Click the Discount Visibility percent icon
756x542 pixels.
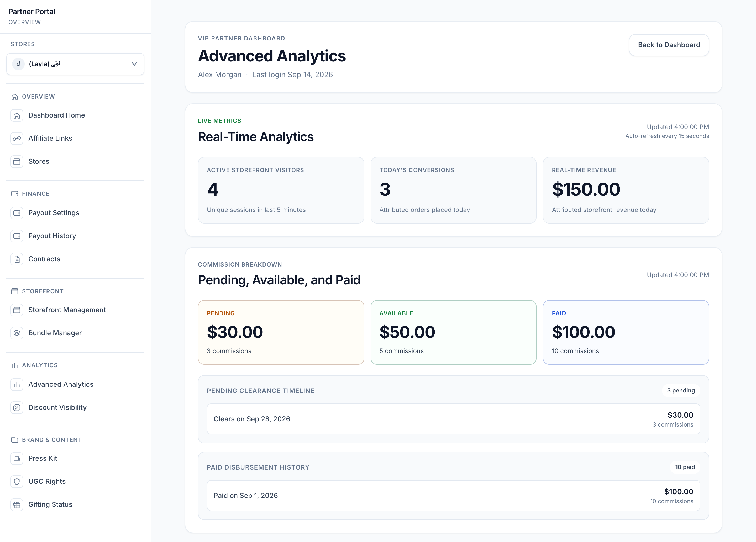17,408
